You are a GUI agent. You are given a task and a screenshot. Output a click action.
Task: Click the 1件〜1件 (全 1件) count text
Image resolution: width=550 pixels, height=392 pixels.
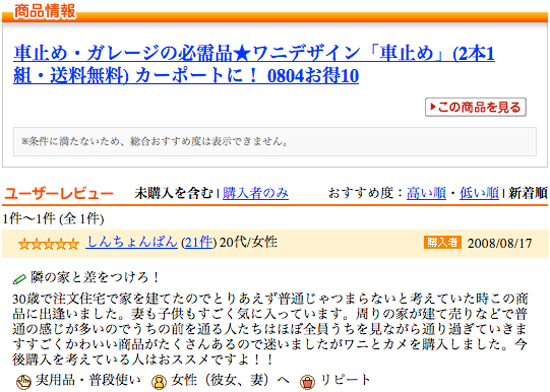[x=53, y=219]
